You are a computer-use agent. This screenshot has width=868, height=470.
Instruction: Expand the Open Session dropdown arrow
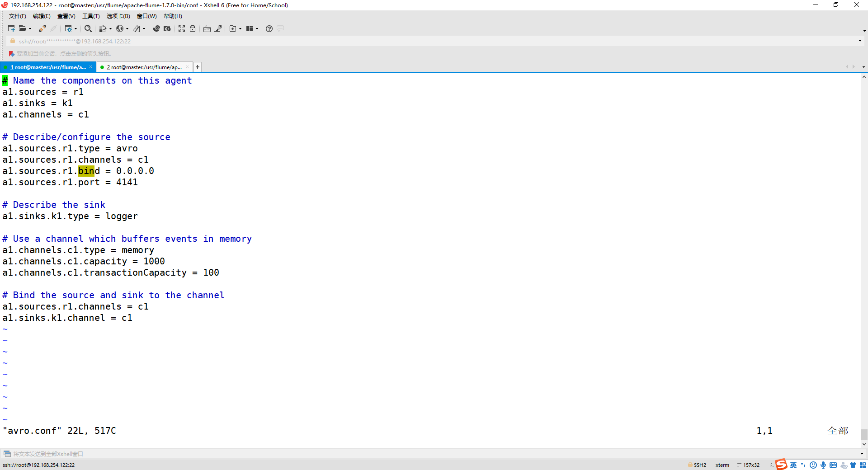(x=30, y=28)
